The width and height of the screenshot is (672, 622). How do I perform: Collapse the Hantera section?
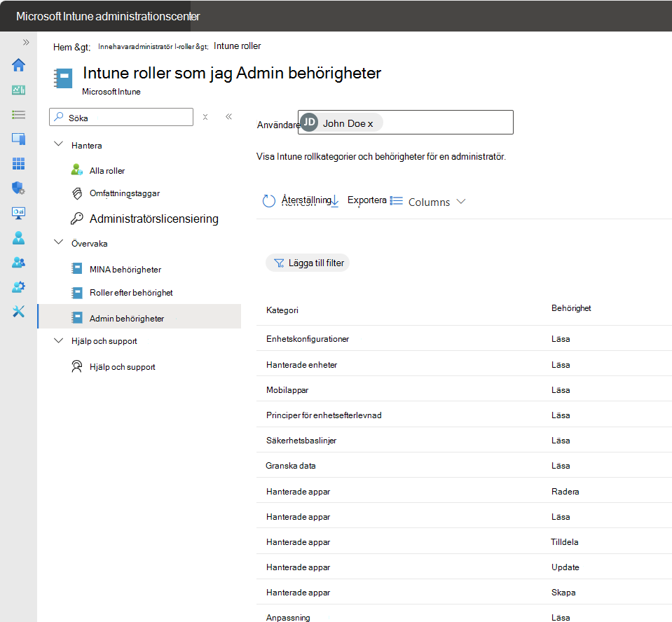point(59,145)
